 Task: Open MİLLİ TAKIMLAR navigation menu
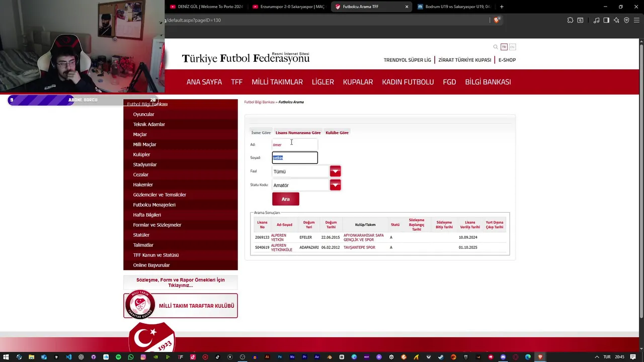277,82
